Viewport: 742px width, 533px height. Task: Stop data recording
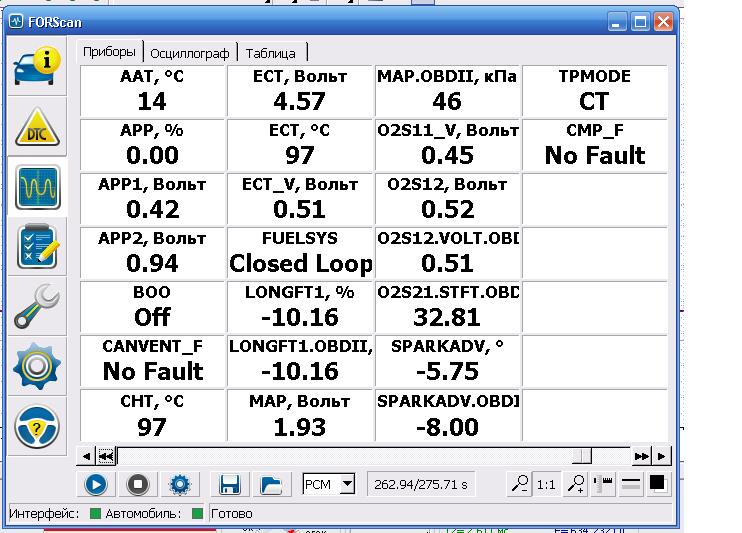click(138, 484)
